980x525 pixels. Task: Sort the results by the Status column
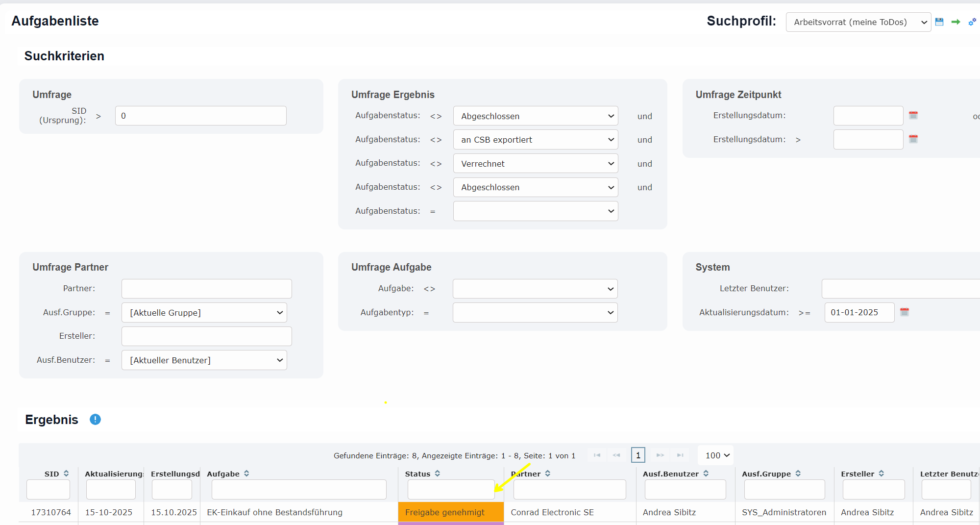437,474
